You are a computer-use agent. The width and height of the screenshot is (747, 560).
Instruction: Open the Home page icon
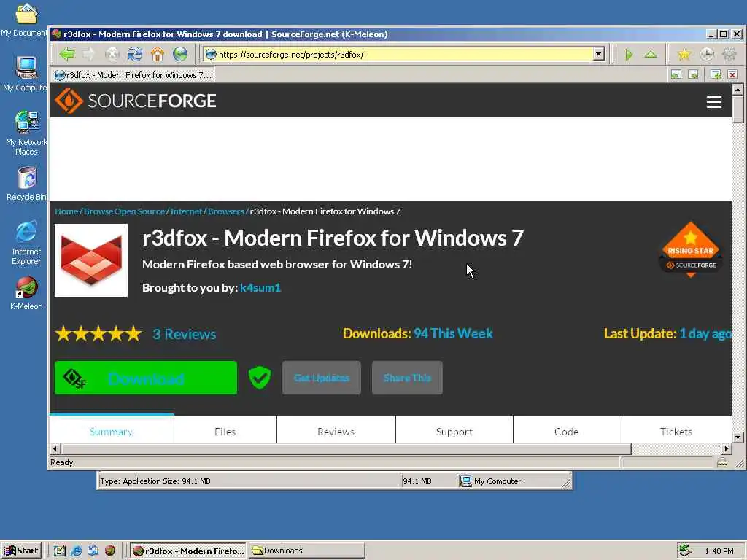click(158, 54)
